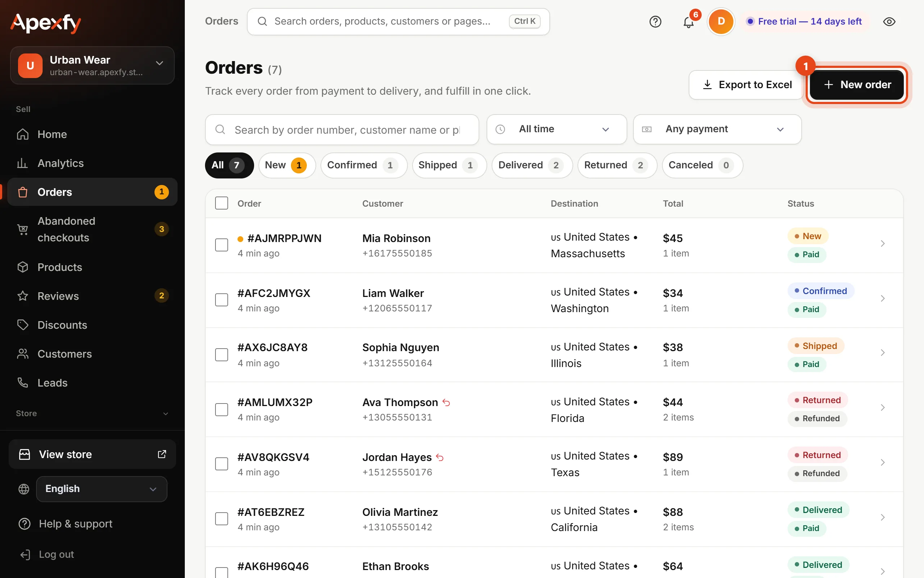Screen dimensions: 924x578
Task: Check the box for order #AFC2JMYGX
Action: [x=222, y=300]
